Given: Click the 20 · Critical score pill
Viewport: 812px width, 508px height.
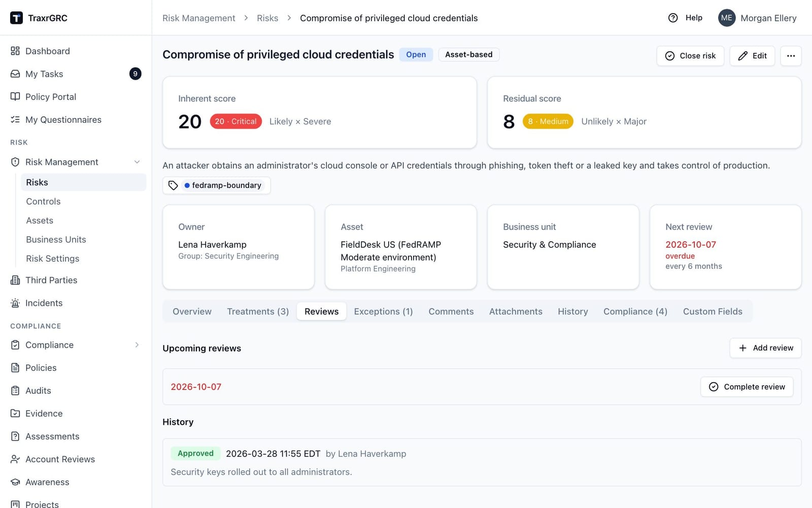Looking at the screenshot, I should (x=236, y=121).
